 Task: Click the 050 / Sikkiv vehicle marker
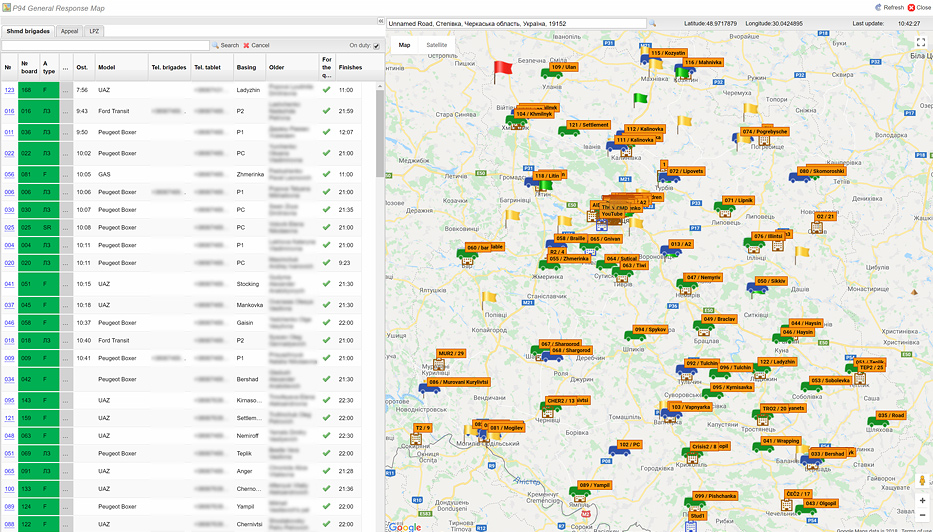(757, 287)
